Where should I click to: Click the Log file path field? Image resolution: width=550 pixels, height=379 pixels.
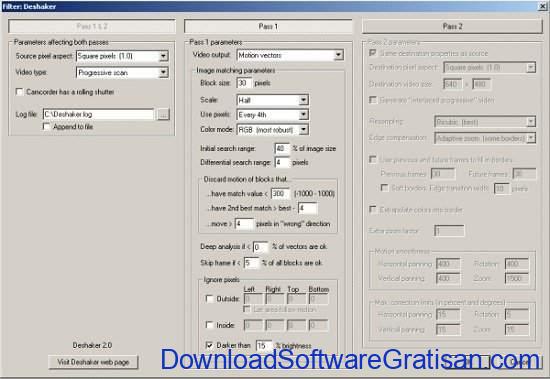pos(98,114)
